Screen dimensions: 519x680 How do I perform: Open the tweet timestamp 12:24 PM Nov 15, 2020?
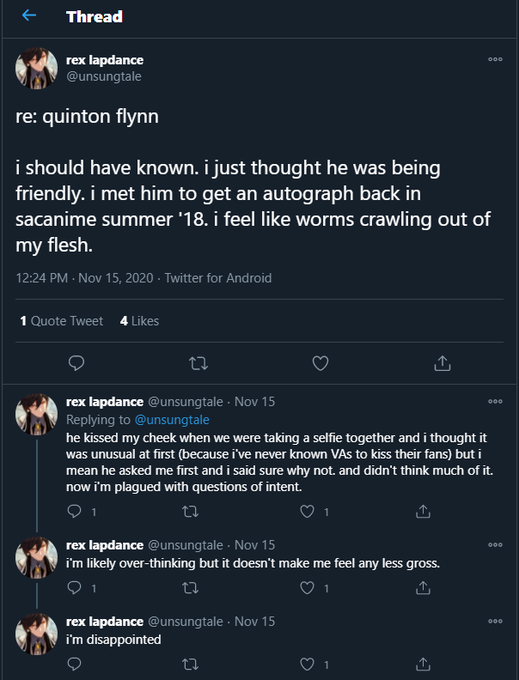85,278
